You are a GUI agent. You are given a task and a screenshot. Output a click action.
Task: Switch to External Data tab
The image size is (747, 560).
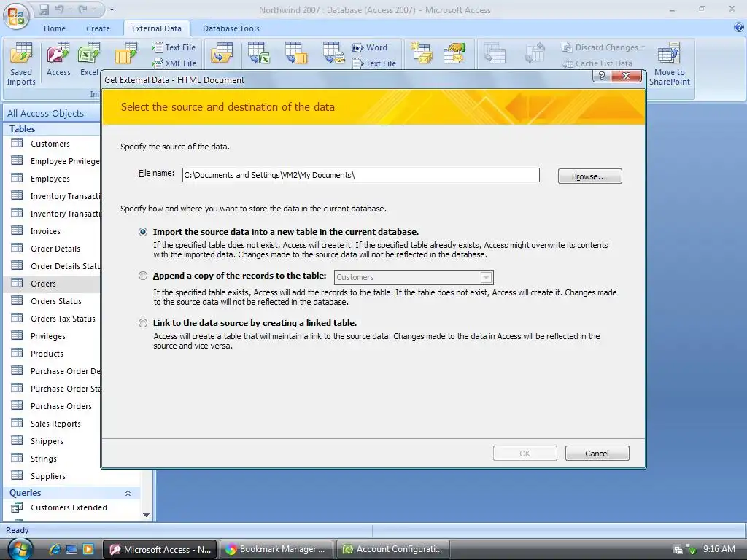tap(157, 28)
